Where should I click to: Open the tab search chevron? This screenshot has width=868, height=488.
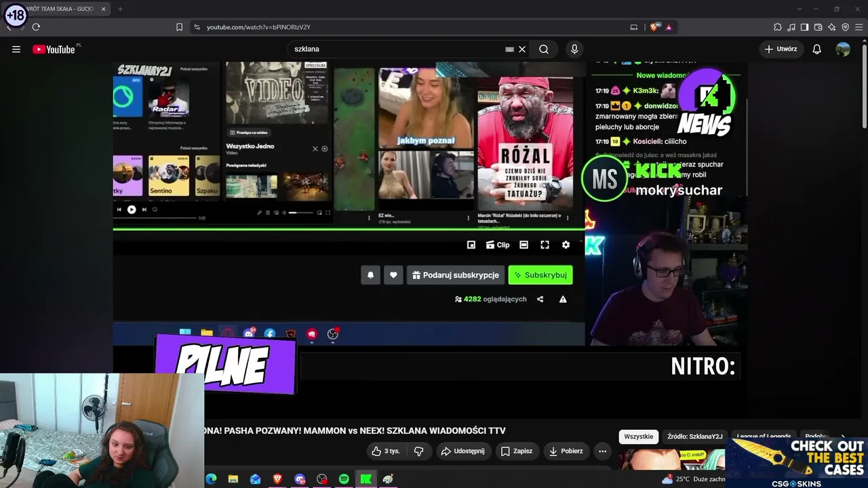[800, 9]
